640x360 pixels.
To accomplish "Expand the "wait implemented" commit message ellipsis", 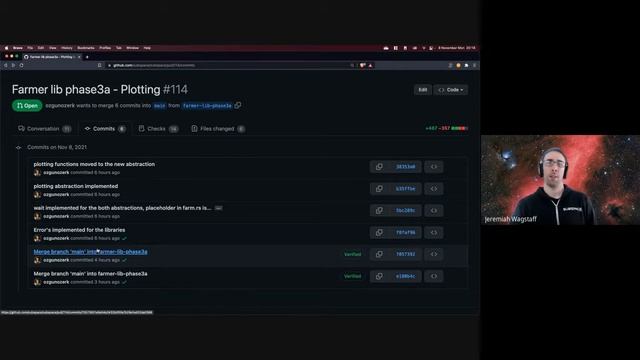I will pyautogui.click(x=218, y=208).
